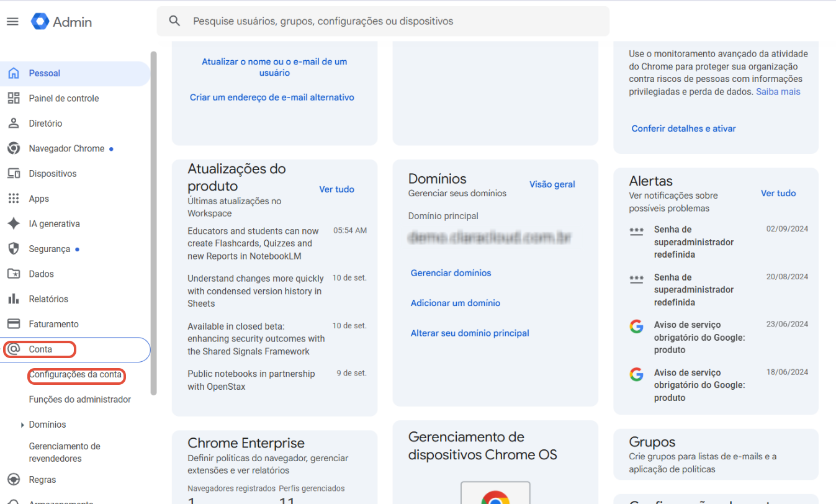Open Regras sidebar item
This screenshot has width=836, height=504.
click(x=42, y=480)
